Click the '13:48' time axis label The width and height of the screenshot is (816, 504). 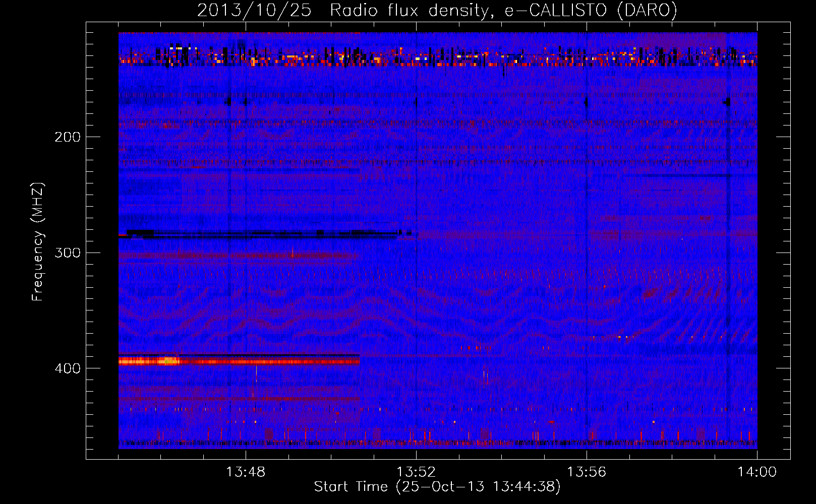[x=246, y=472]
